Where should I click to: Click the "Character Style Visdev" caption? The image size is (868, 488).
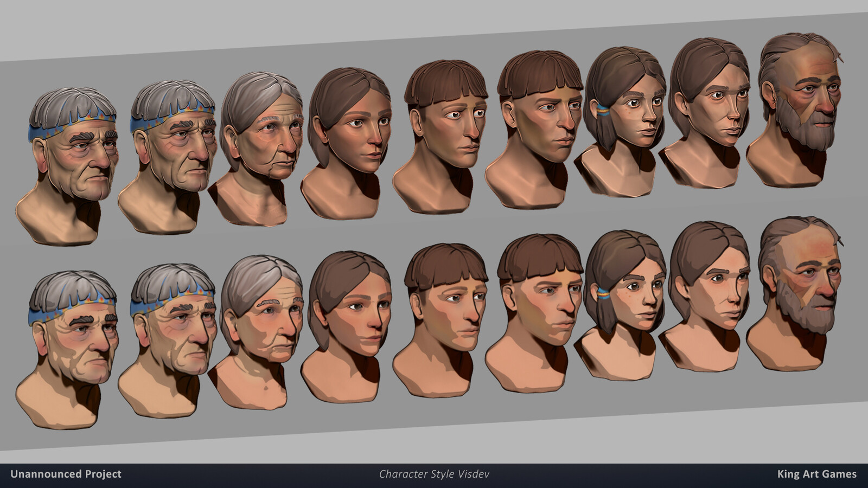(434, 474)
